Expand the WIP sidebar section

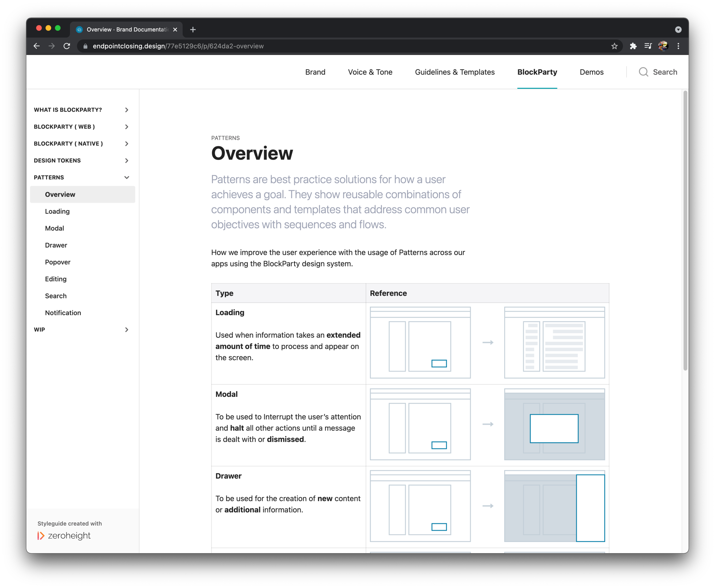[x=127, y=330]
